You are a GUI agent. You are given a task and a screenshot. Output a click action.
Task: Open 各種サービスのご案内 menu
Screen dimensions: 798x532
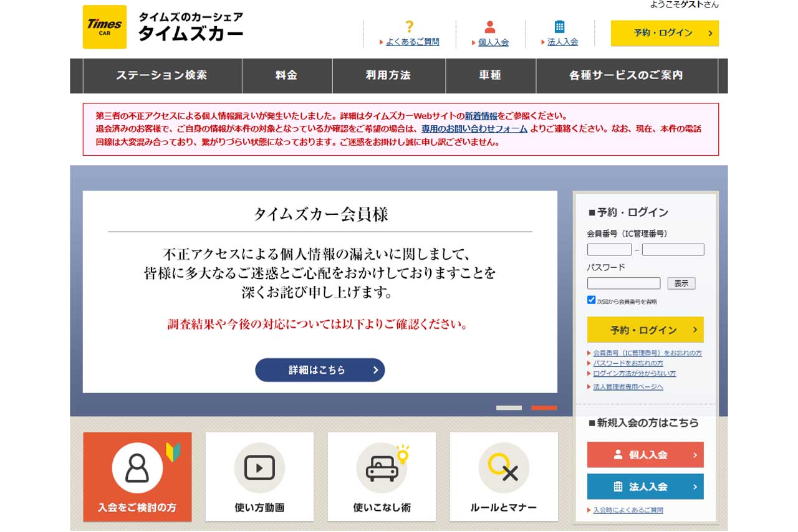[x=627, y=75]
